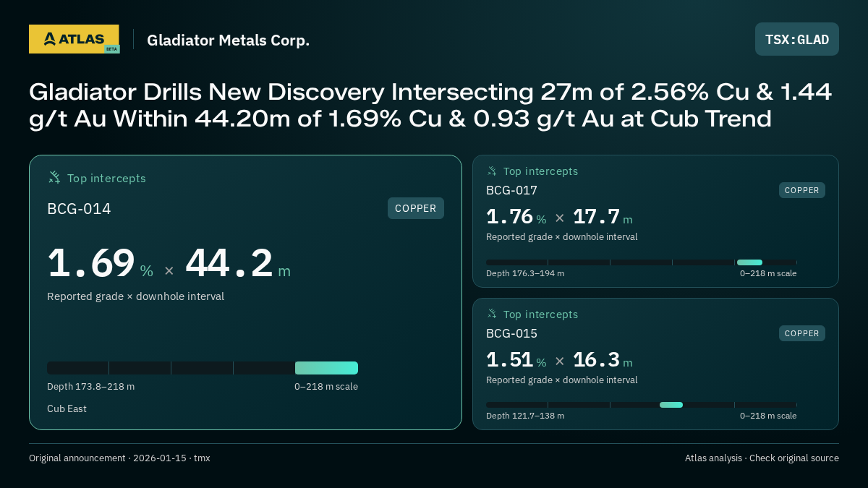This screenshot has width=868, height=488.
Task: Click the BCG-015 depth interval bar
Action: (x=642, y=405)
